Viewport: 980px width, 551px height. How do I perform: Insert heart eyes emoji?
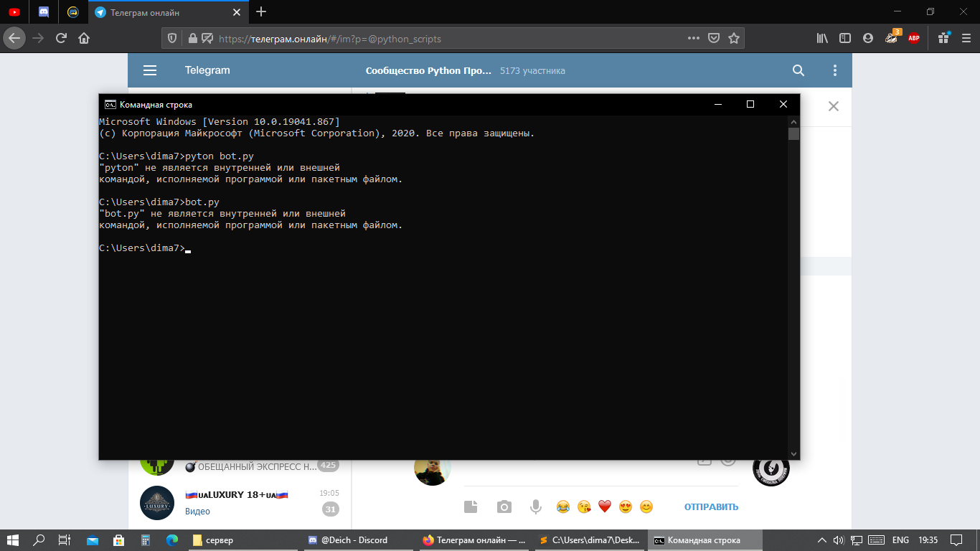[x=626, y=507]
